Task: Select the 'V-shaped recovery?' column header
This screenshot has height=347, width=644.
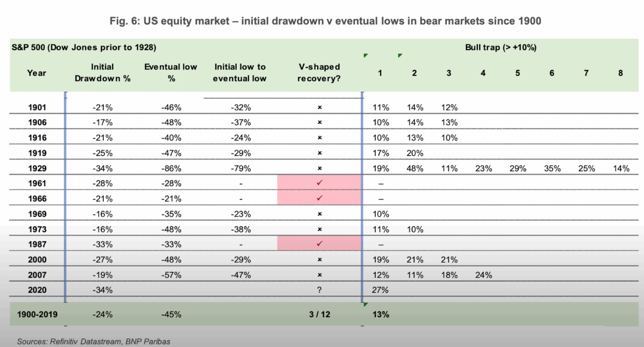Action: [x=319, y=73]
